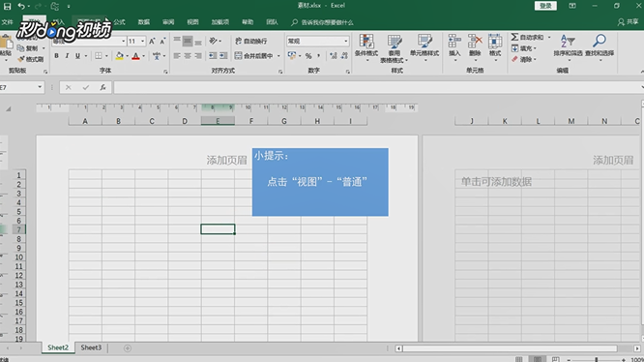Click the sign-in button in title bar

[545, 6]
